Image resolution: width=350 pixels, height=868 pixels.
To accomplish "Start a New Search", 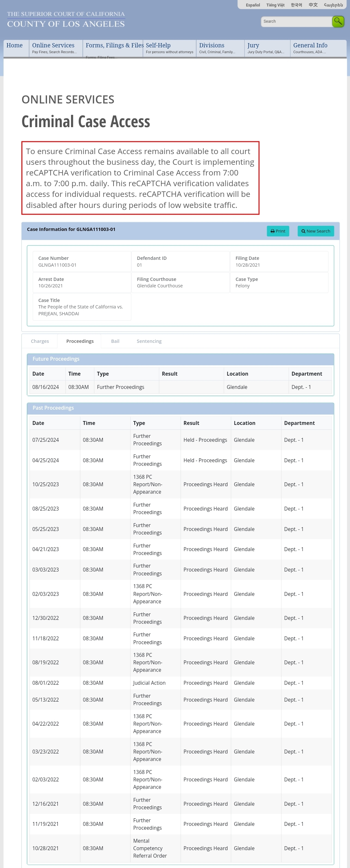I will [316, 231].
